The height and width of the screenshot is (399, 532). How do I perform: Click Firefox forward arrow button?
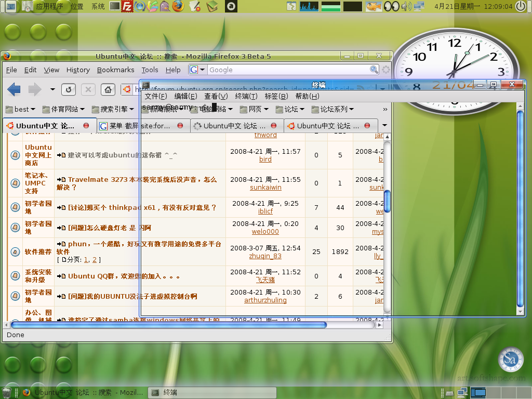click(x=35, y=89)
